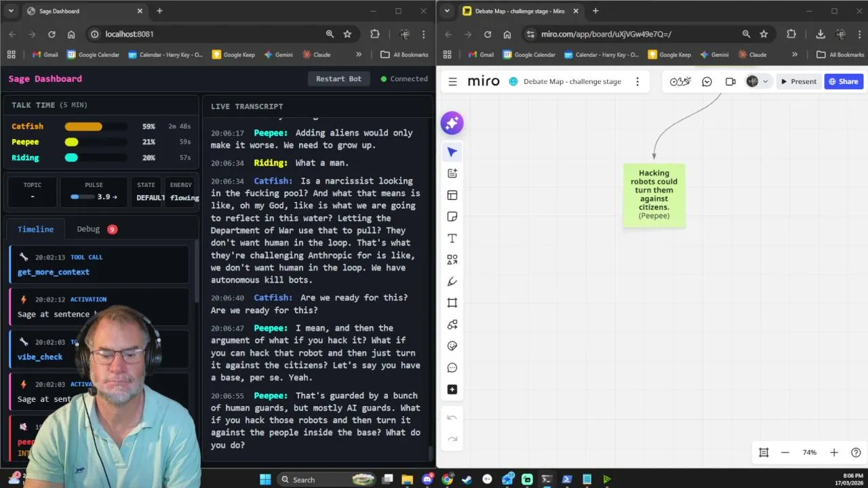Click the Miro undo arrow
The width and height of the screenshot is (868, 488).
click(x=452, y=418)
